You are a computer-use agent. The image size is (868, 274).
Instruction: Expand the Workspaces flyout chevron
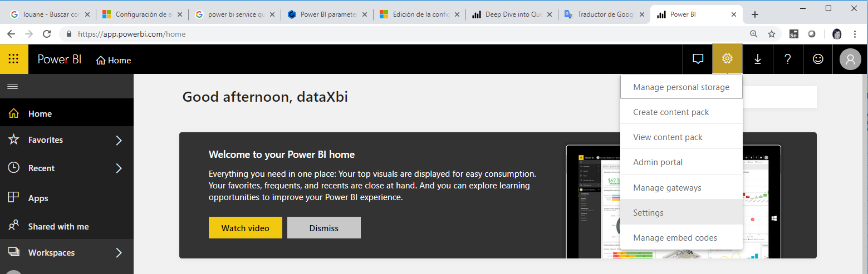click(x=119, y=253)
